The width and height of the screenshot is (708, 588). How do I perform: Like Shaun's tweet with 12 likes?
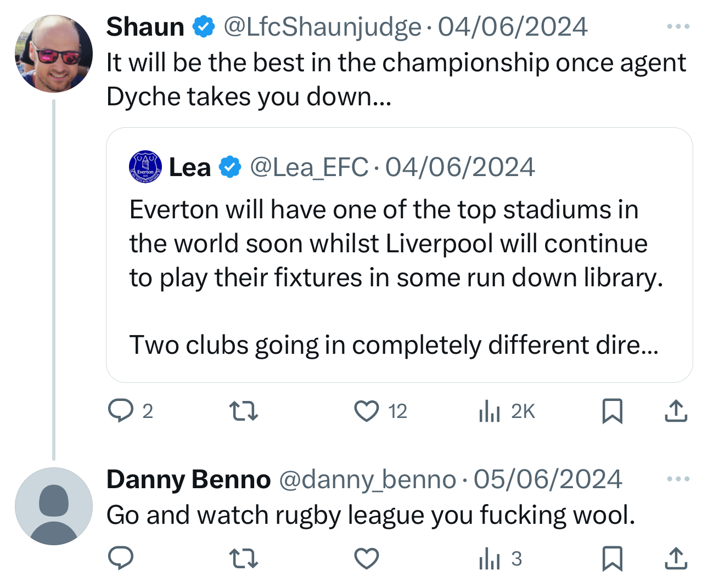coord(366,410)
